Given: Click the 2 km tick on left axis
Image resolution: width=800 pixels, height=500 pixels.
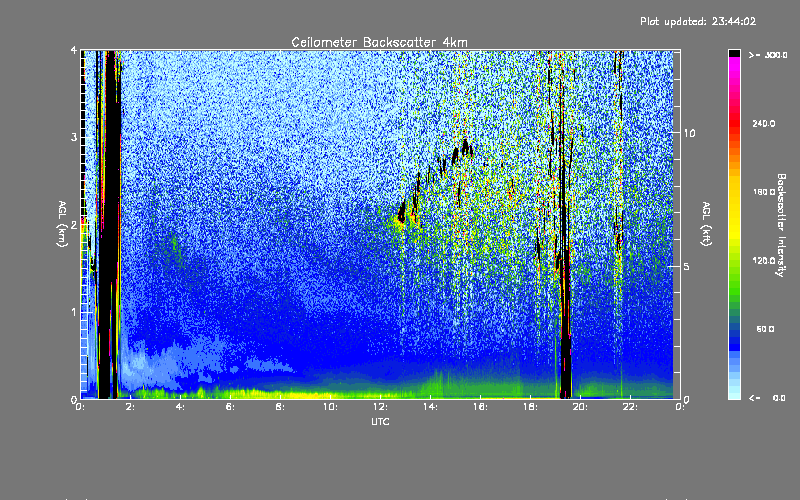Looking at the screenshot, I should coord(74,225).
